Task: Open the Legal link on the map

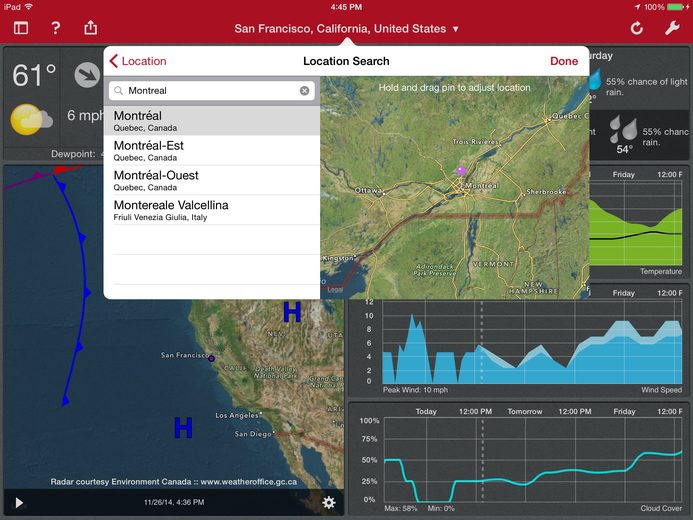Action: (335, 289)
